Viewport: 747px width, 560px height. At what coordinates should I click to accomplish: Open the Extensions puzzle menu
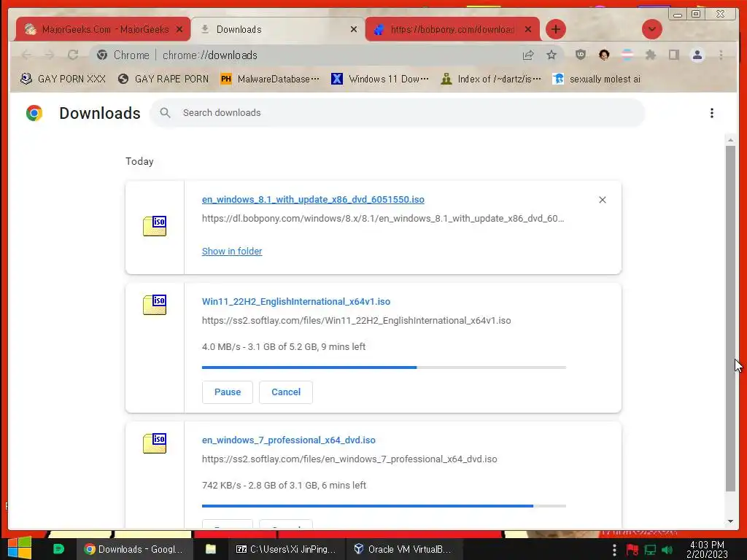coord(650,55)
